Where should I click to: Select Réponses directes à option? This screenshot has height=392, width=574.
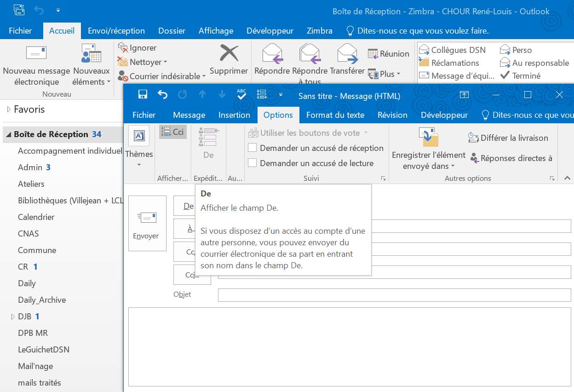click(x=511, y=158)
